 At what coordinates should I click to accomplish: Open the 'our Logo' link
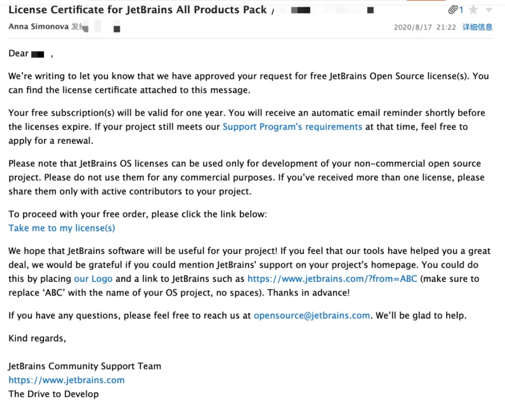93,279
